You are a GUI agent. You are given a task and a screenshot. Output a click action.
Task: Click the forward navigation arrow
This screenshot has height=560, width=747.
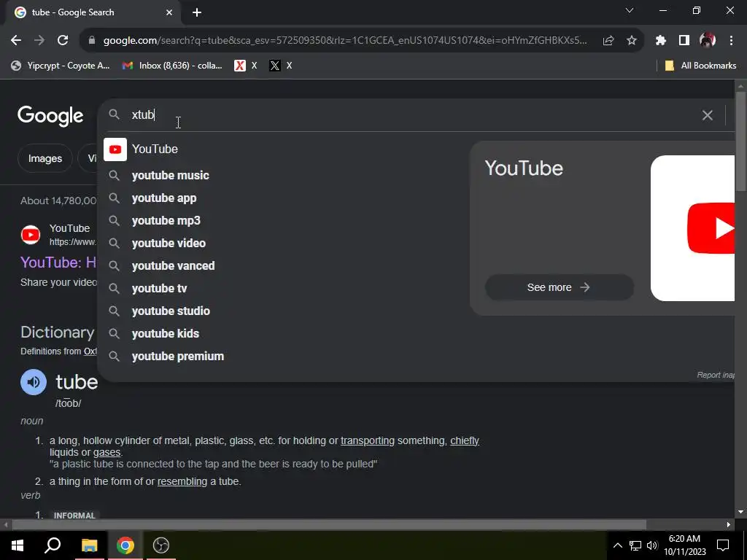tap(39, 41)
